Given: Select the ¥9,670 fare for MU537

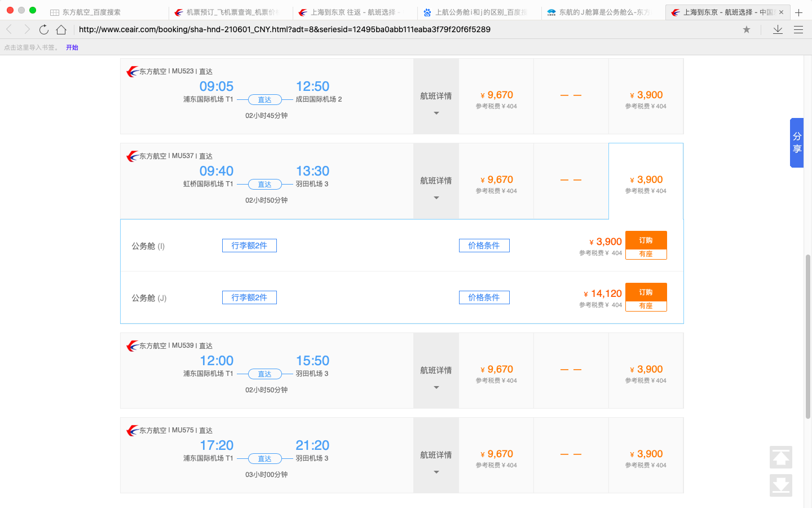Looking at the screenshot, I should pos(496,181).
